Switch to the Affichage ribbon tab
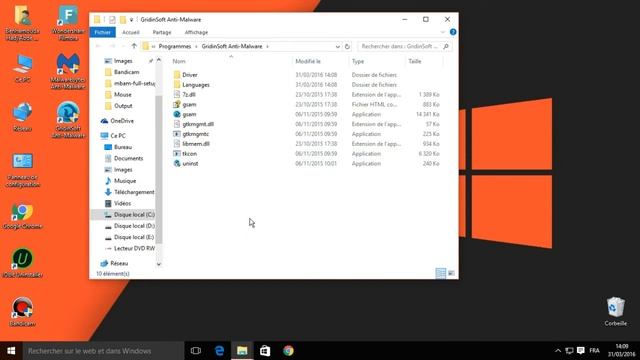The width and height of the screenshot is (640, 360). [196, 32]
